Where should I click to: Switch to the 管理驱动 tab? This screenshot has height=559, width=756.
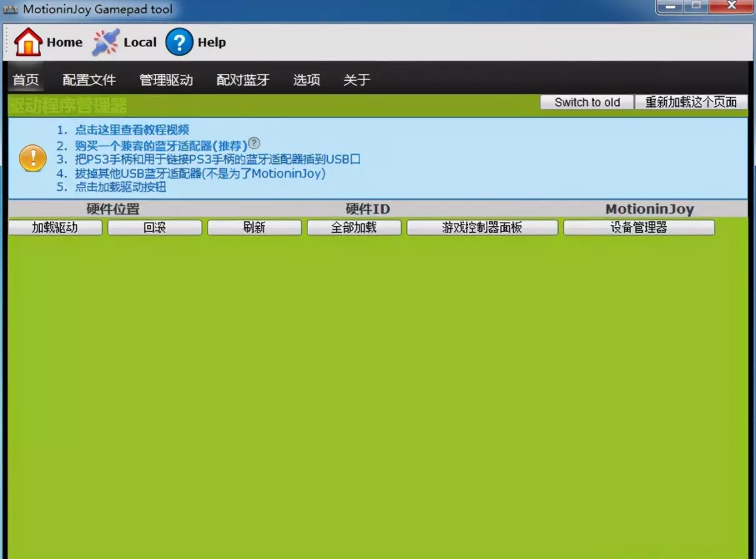tap(166, 79)
